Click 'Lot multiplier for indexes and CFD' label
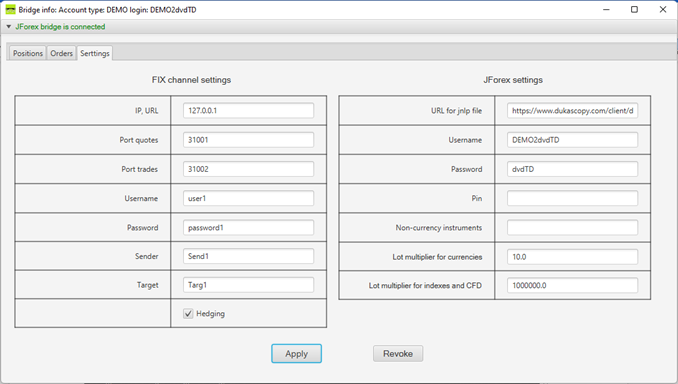Viewport: 678px width, 384px height. pyautogui.click(x=425, y=285)
